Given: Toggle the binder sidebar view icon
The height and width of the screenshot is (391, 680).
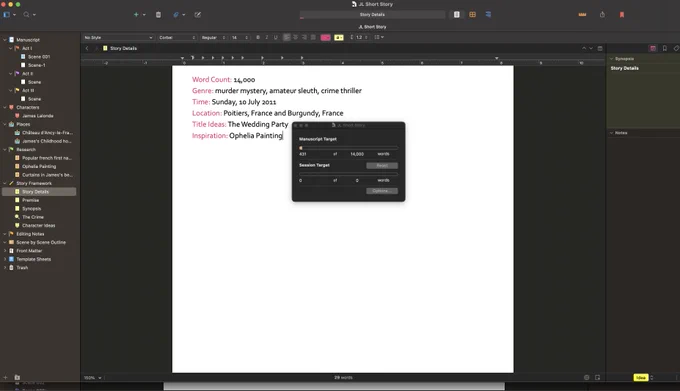Looking at the screenshot, I should click(7, 15).
